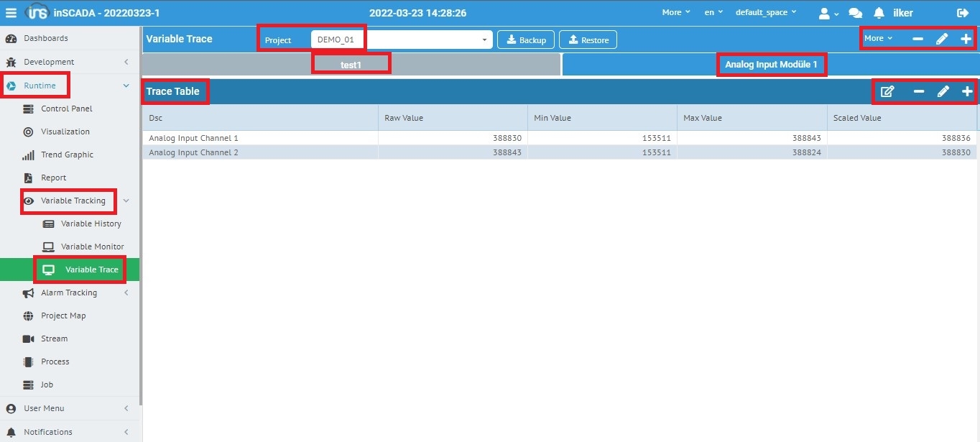980x442 pixels.
Task: Switch to the test1 tab
Action: 351,64
